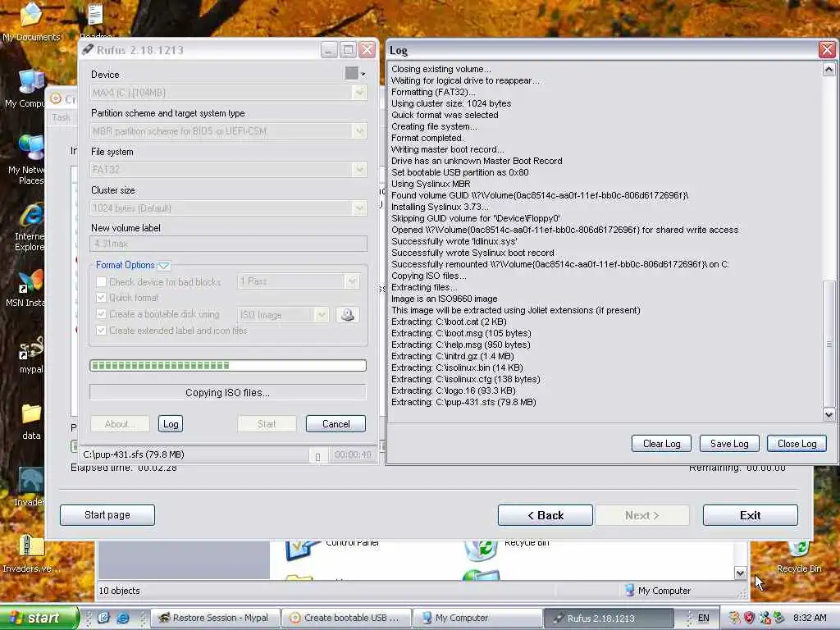Click the select ISO image disc icon
This screenshot has width=840, height=630.
(348, 314)
